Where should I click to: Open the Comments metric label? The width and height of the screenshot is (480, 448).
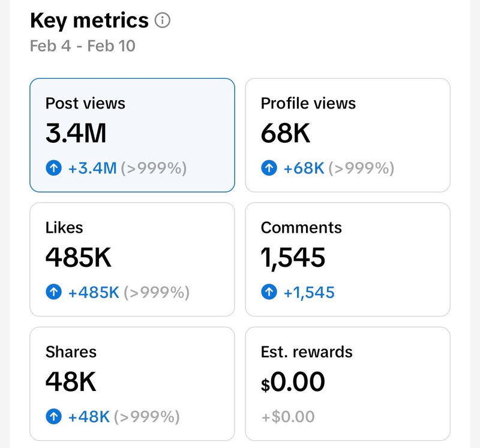coord(301,227)
